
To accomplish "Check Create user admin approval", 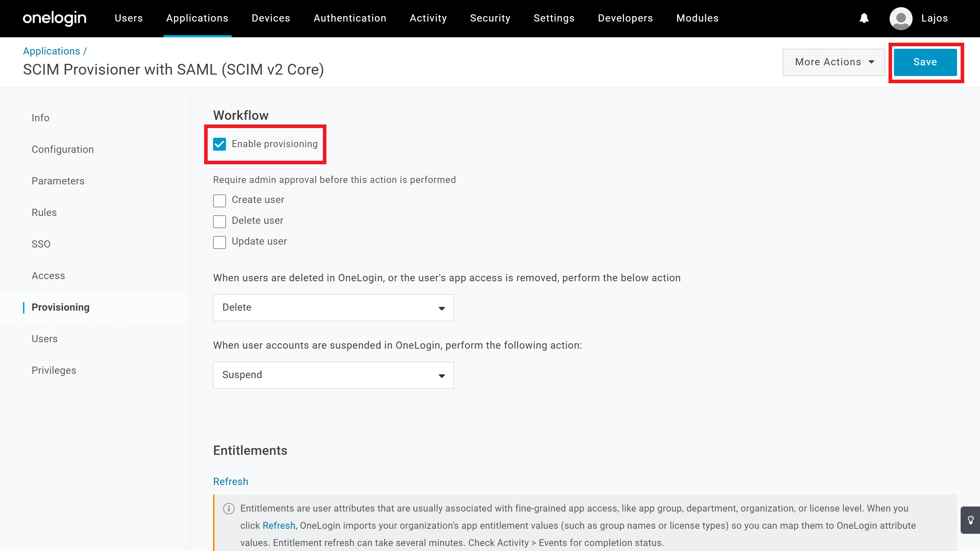I will tap(220, 201).
